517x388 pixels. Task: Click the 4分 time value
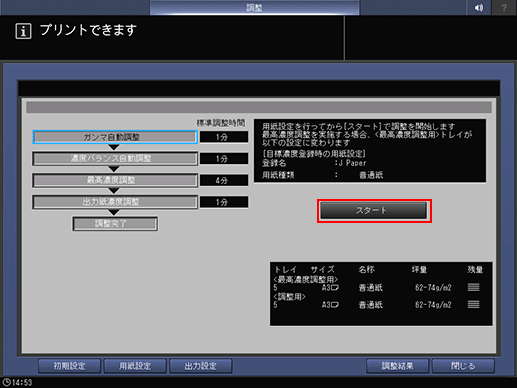pyautogui.click(x=224, y=180)
